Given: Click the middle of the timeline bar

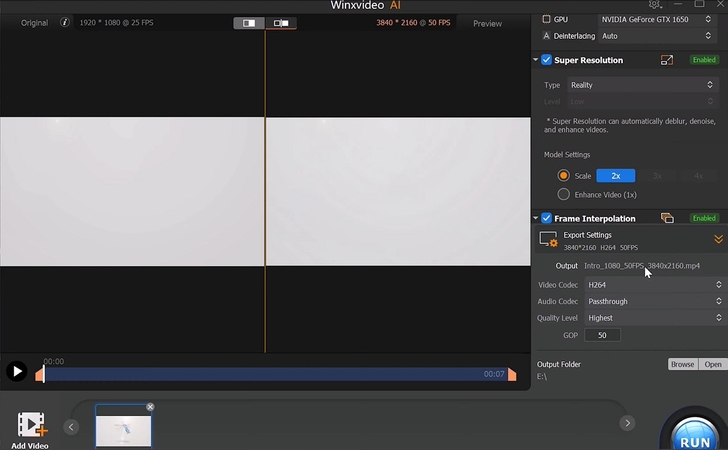Looking at the screenshot, I should [x=276, y=374].
